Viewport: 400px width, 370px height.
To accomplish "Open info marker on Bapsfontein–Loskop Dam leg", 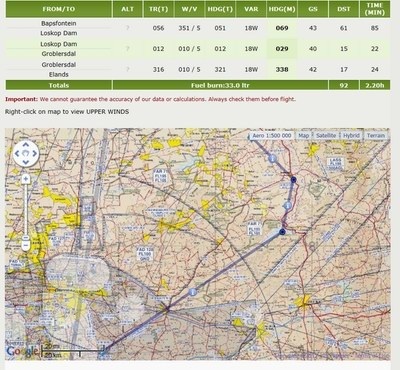I will (x=193, y=292).
